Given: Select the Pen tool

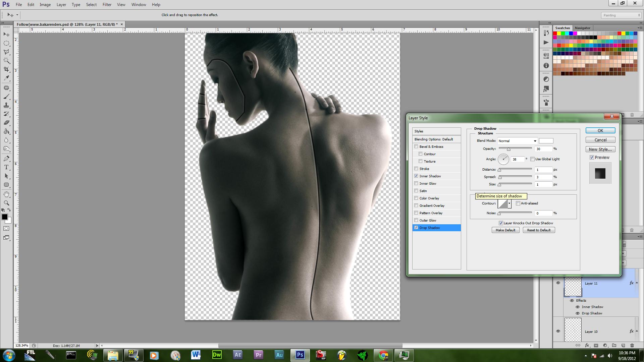Looking at the screenshot, I should [6, 159].
